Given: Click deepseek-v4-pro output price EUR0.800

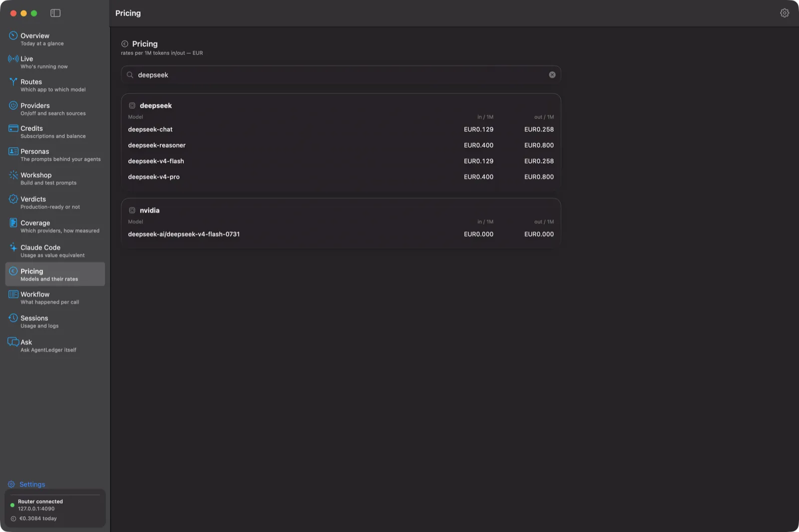Looking at the screenshot, I should point(539,177).
